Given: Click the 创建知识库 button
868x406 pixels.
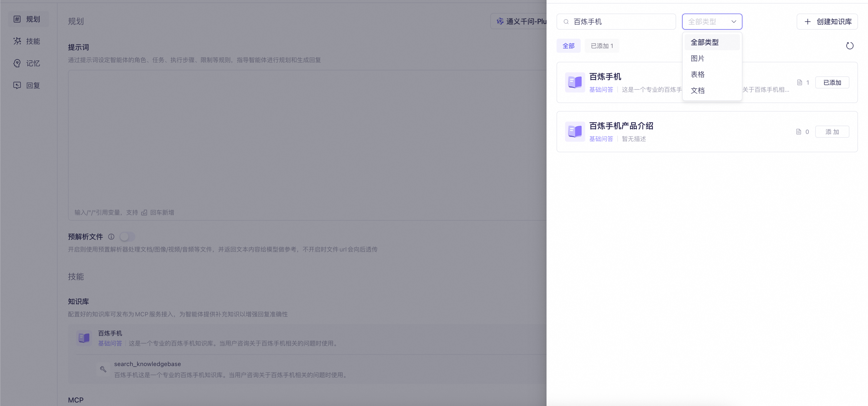Looking at the screenshot, I should tap(827, 22).
